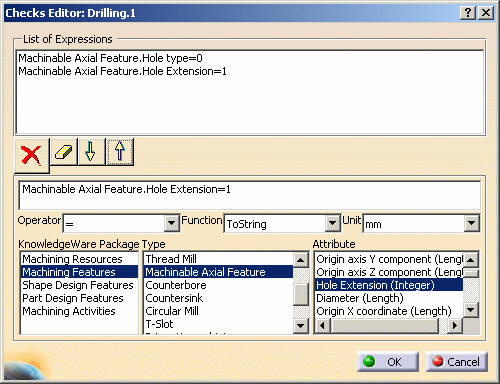Click Attribute list horizontal scrollbar thumb
500x384 pixels.
coord(385,325)
